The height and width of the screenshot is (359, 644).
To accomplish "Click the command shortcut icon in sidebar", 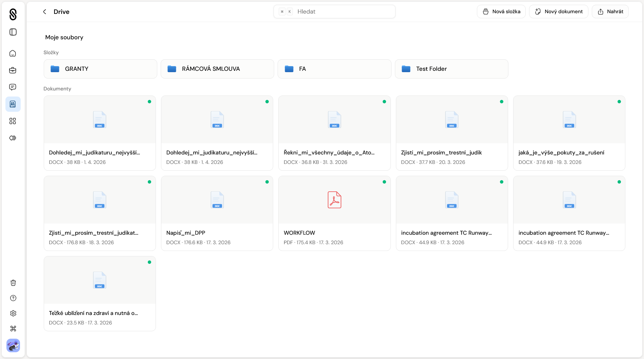I will [x=13, y=329].
